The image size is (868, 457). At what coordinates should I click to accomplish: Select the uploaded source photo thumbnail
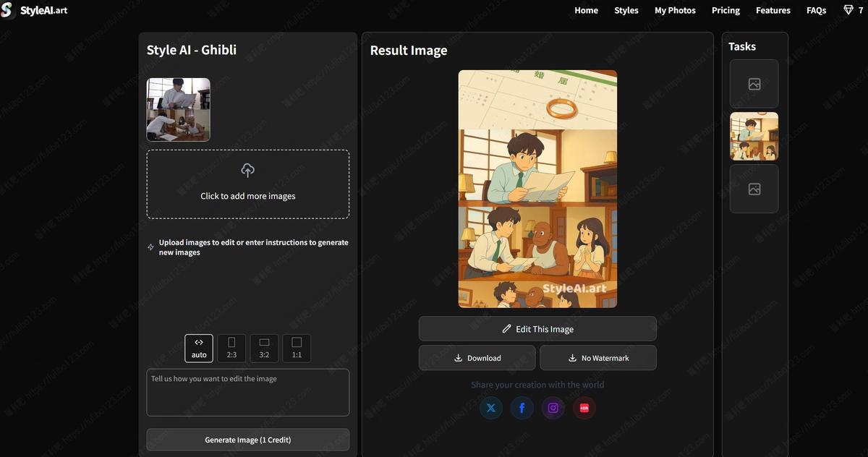click(x=179, y=109)
